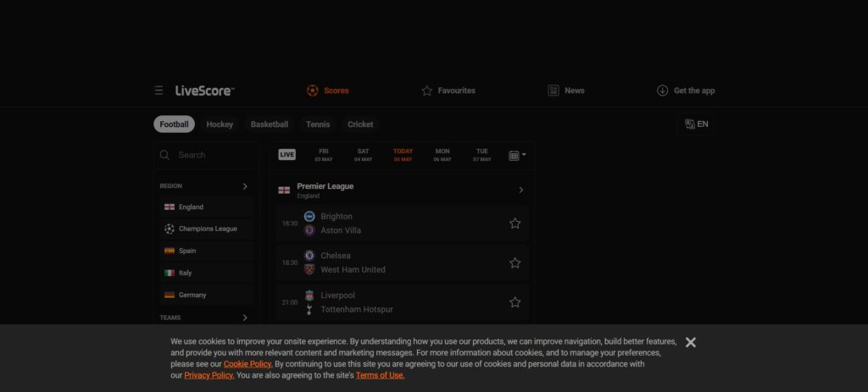Click the Italy flag icon
The width and height of the screenshot is (868, 392).
(x=170, y=273)
